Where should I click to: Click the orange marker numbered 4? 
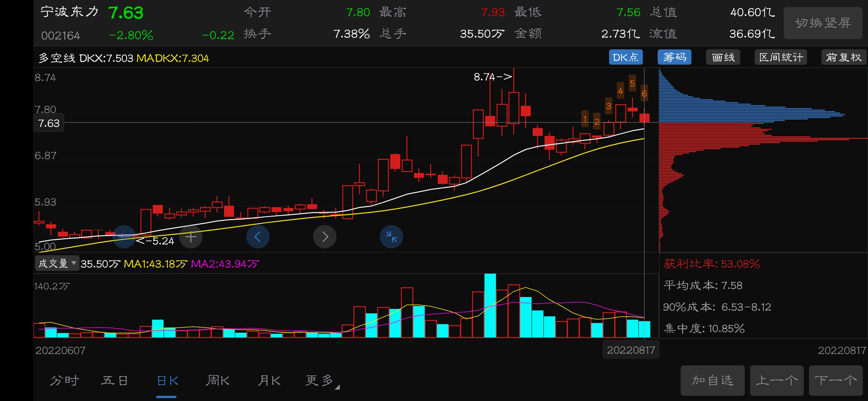tap(620, 91)
